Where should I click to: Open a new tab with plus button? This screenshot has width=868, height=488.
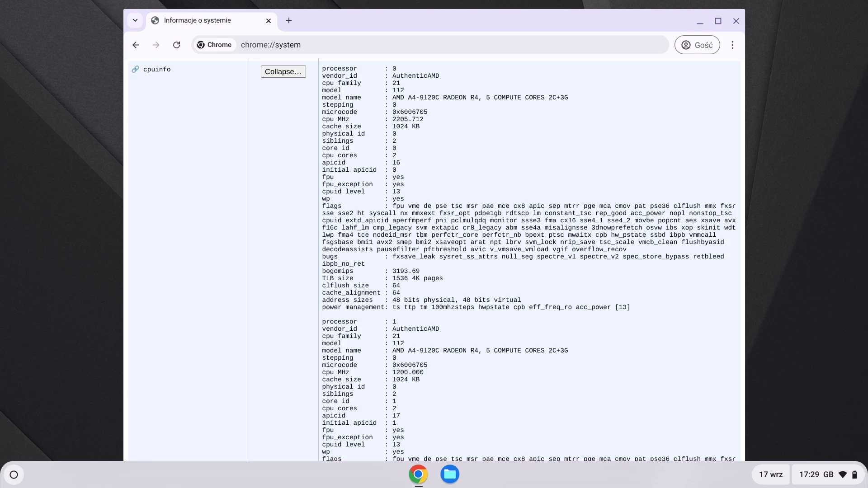[x=289, y=20]
